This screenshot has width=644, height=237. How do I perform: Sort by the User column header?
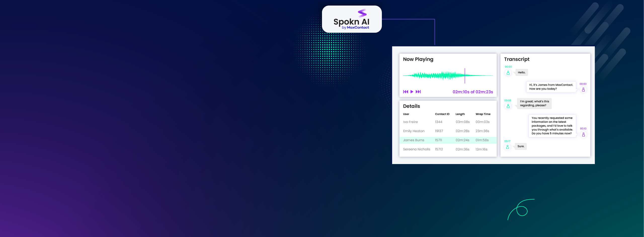pyautogui.click(x=406, y=114)
